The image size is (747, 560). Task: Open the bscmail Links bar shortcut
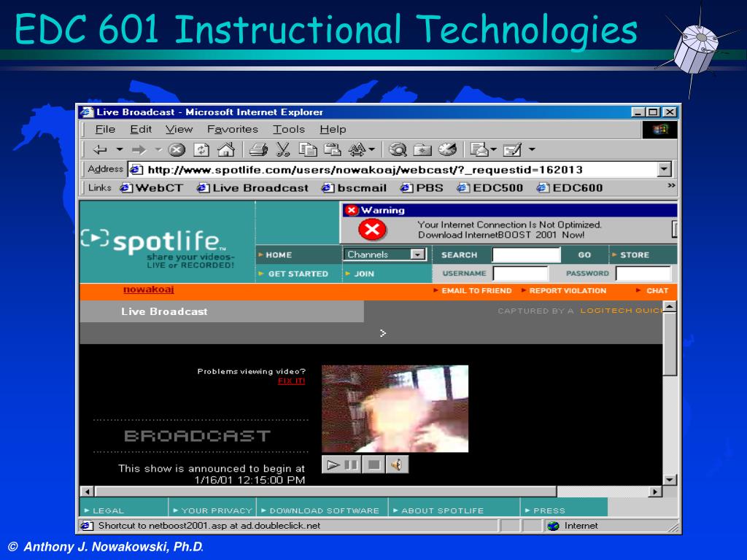tap(354, 188)
